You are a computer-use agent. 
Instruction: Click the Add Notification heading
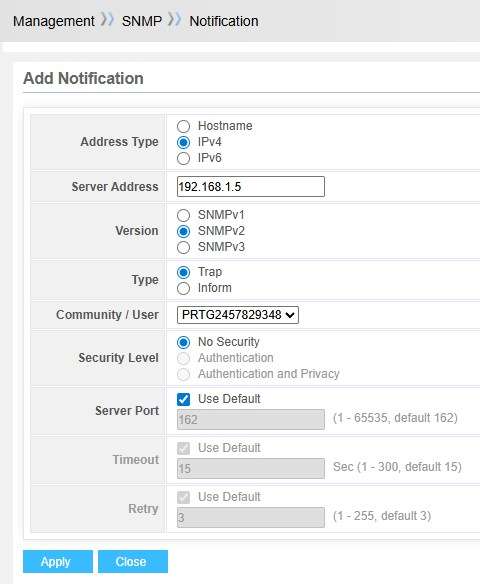83,79
